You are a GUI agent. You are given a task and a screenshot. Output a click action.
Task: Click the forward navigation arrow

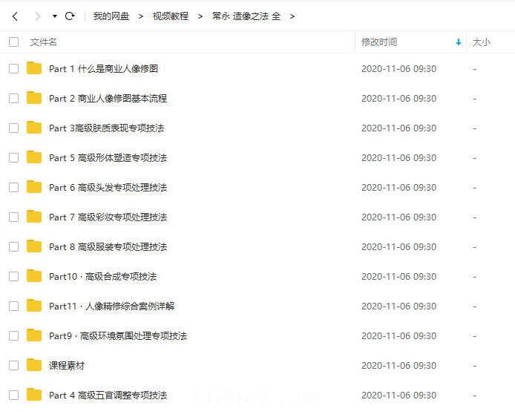click(38, 16)
